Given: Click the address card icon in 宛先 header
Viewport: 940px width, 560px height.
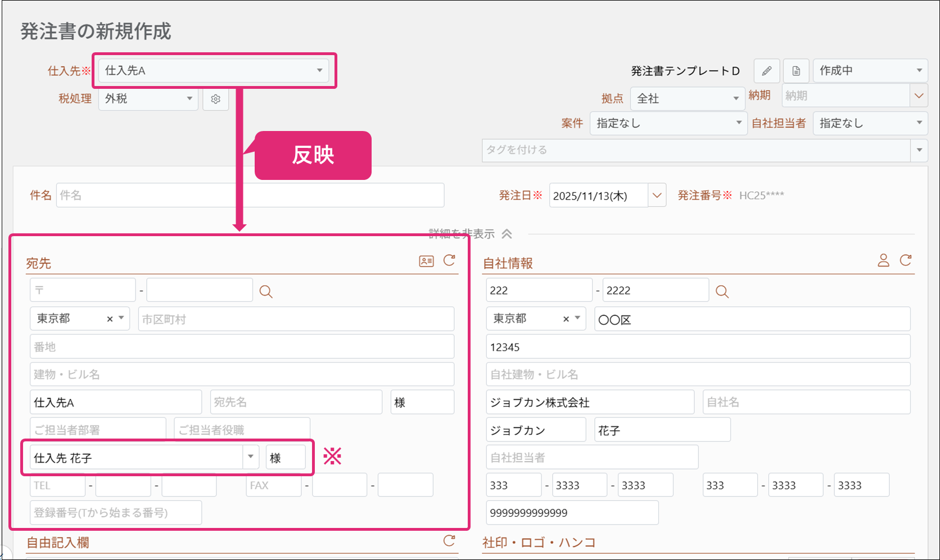Looking at the screenshot, I should point(426,261).
